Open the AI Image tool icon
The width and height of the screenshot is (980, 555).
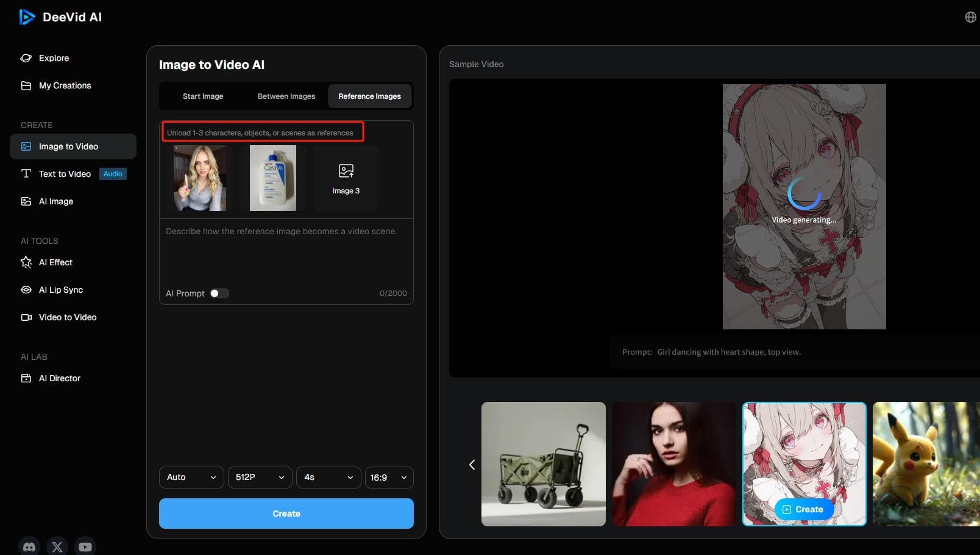[26, 201]
